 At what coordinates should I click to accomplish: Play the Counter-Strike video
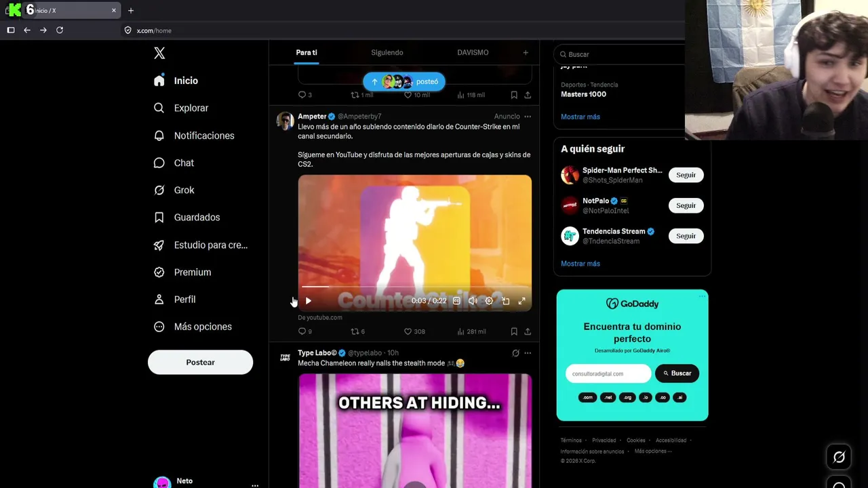[x=308, y=301]
